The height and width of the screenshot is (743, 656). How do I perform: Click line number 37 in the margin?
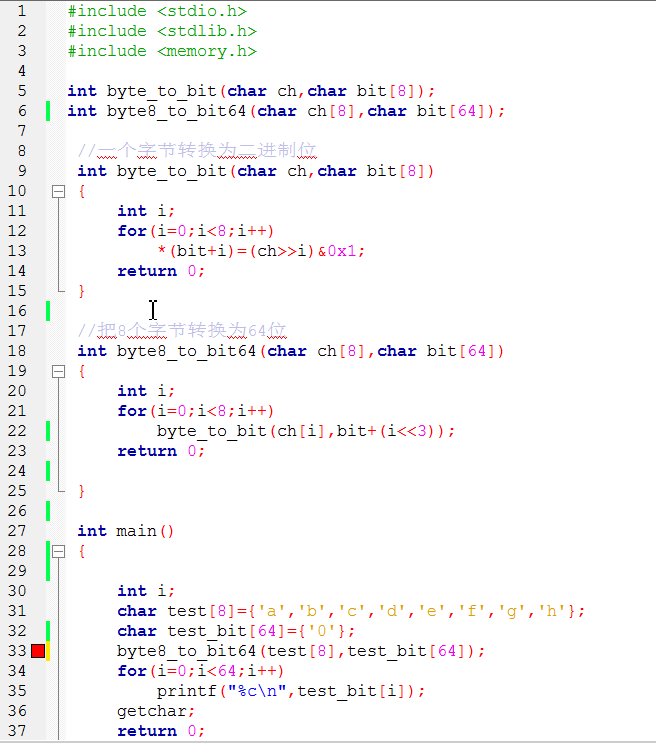17,731
